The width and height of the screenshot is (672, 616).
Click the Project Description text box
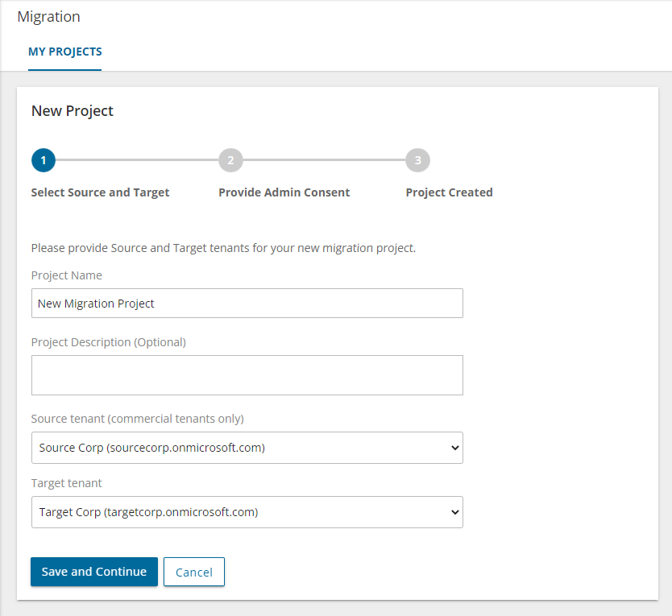point(247,374)
